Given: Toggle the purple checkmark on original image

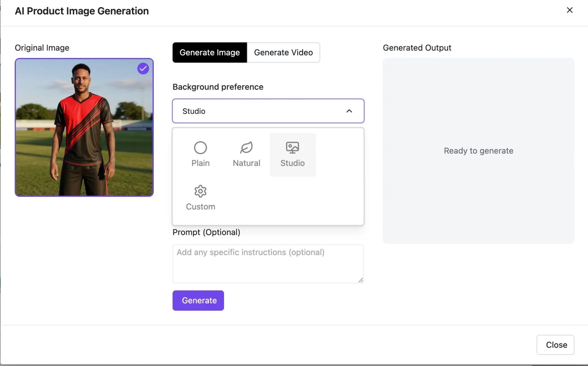Looking at the screenshot, I should coord(143,69).
